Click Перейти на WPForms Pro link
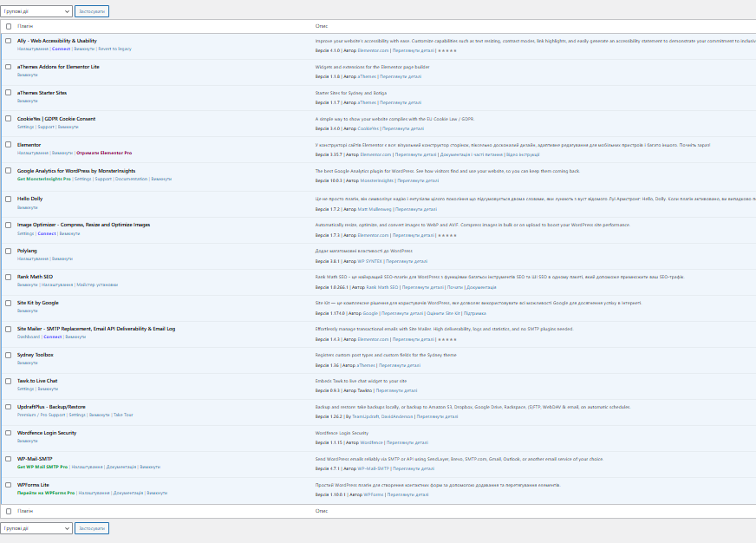Viewport: 756px width, 543px height. click(x=46, y=493)
